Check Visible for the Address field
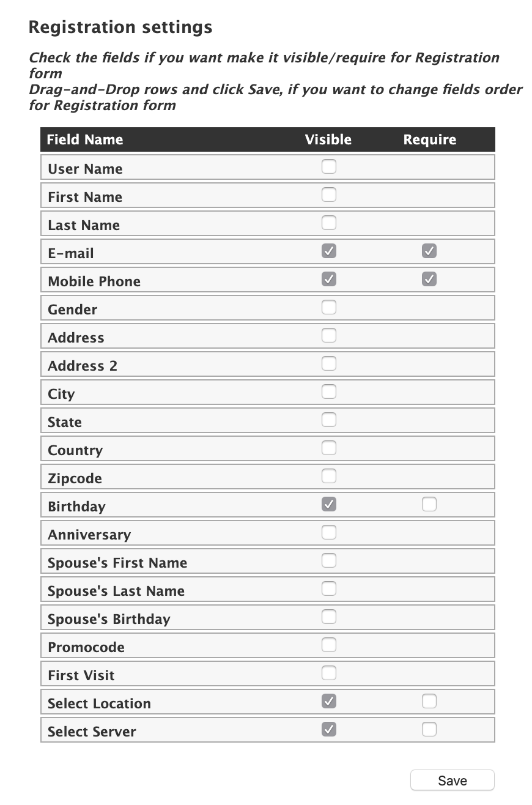This screenshot has height=805, width=532. click(x=328, y=335)
